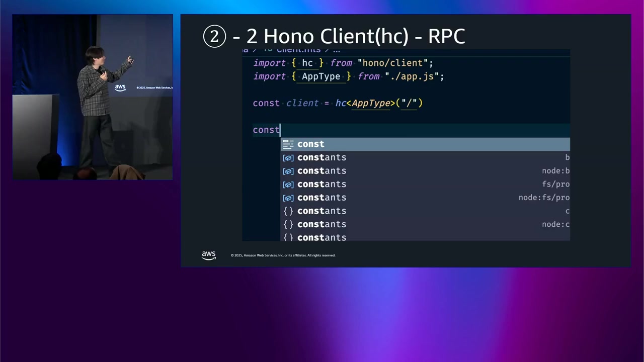
Task: Click the module icon on the fs/pro constants entry
Action: click(288, 184)
